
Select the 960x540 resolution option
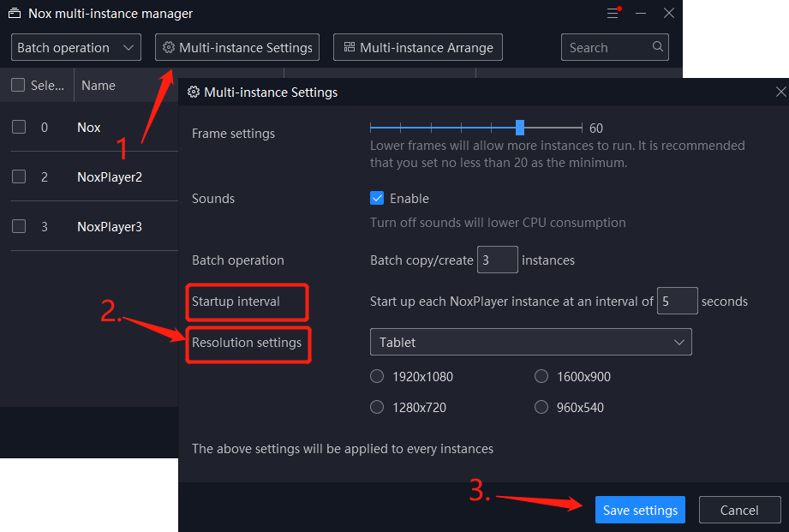coord(541,407)
